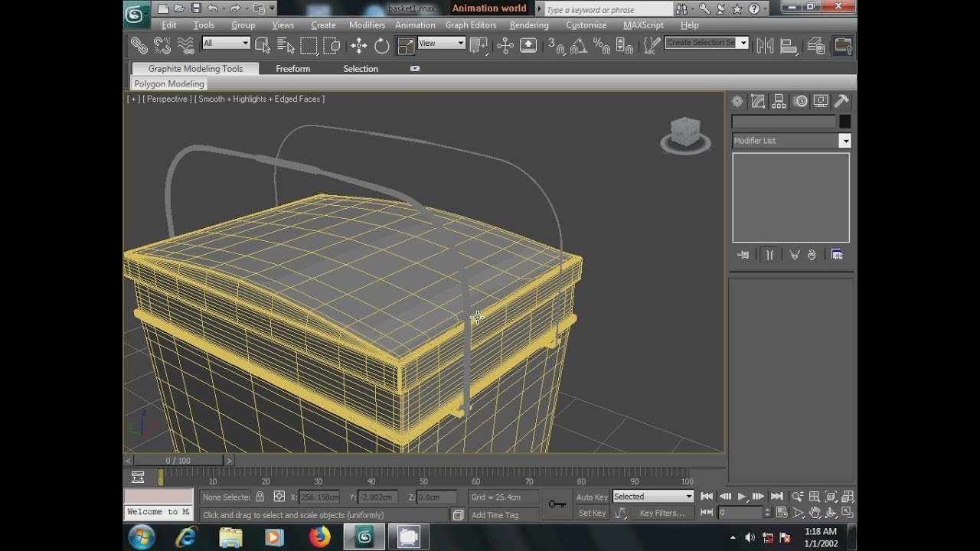The height and width of the screenshot is (551, 980).
Task: Click the Mirror tool icon
Action: [x=765, y=46]
